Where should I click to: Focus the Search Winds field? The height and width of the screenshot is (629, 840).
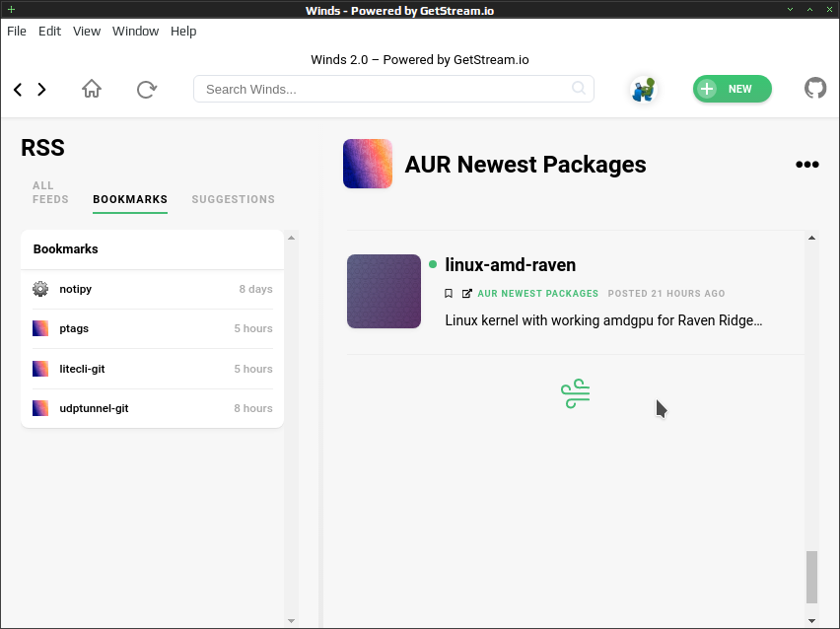point(393,89)
